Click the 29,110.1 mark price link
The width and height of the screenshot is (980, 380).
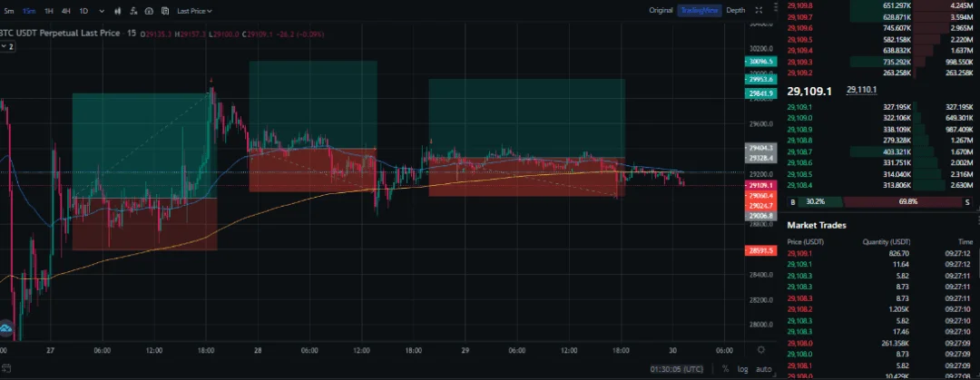(x=861, y=90)
